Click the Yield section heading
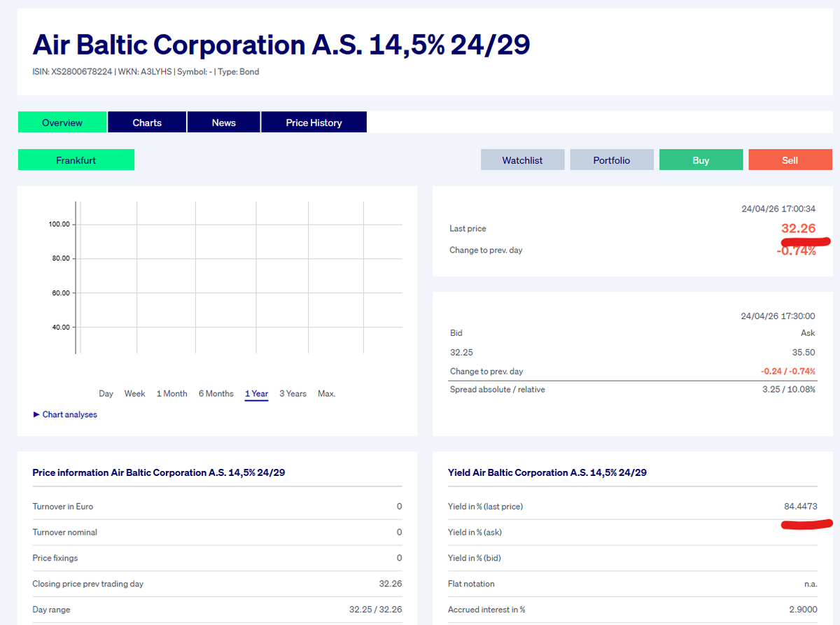This screenshot has height=625, width=840. tap(547, 472)
